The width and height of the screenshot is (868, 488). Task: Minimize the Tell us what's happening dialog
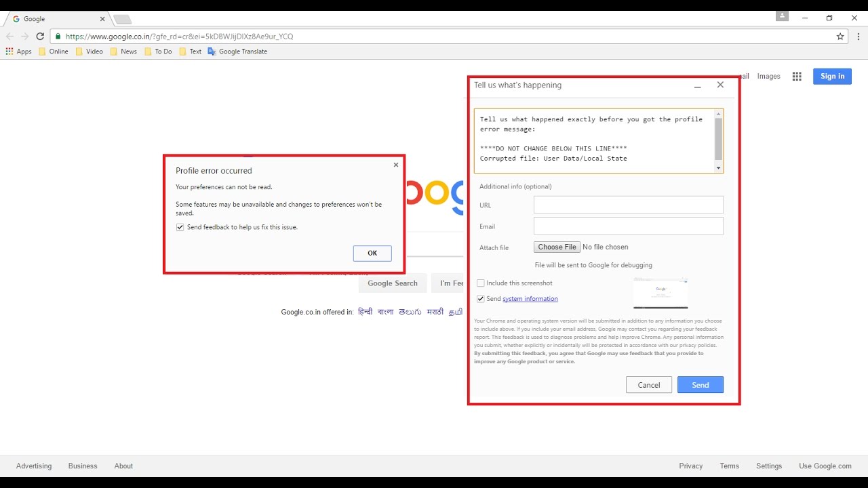pos(698,85)
